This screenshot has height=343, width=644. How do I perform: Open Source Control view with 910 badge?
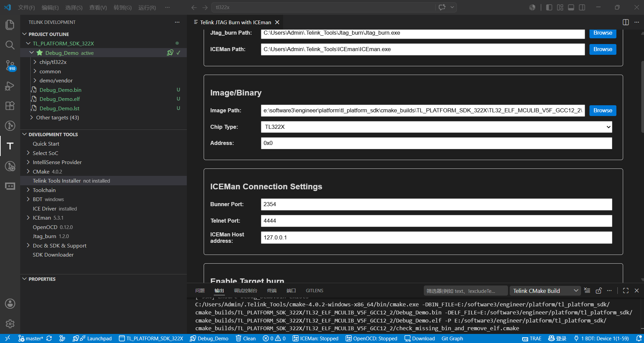pos(10,65)
